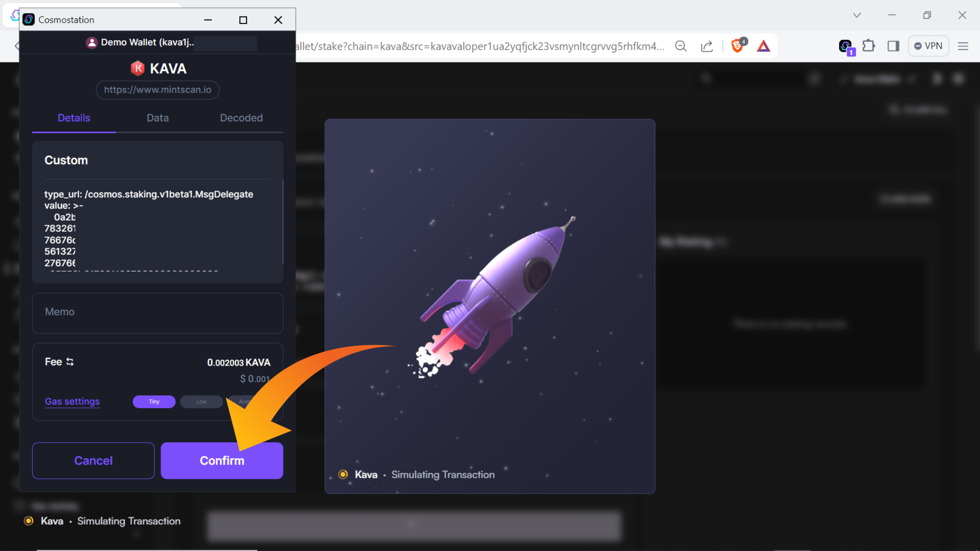This screenshot has height=551, width=980.
Task: Click the KAVA chain icon in the popup
Action: click(137, 68)
